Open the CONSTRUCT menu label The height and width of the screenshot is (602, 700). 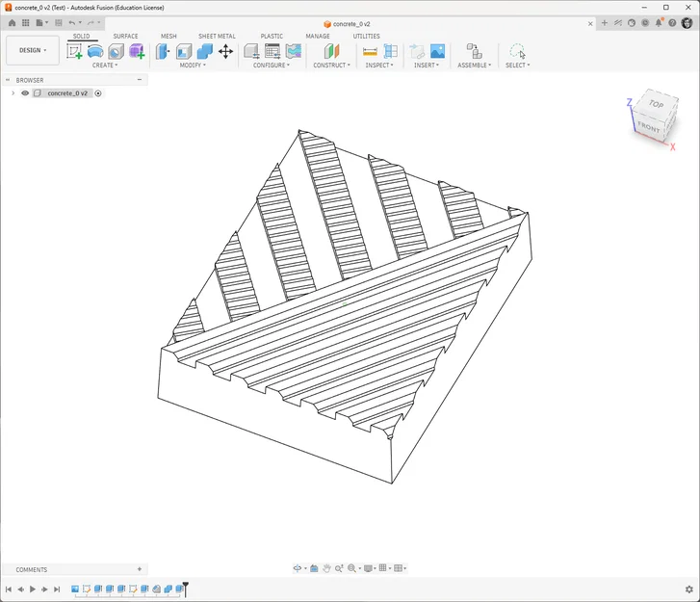pos(331,65)
